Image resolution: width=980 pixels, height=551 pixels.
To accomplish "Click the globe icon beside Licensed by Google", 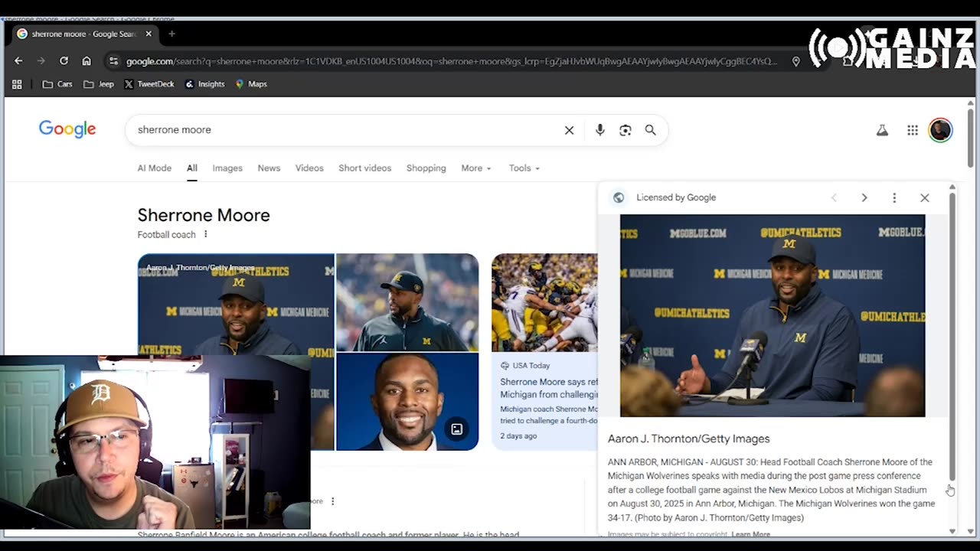I will coord(619,197).
